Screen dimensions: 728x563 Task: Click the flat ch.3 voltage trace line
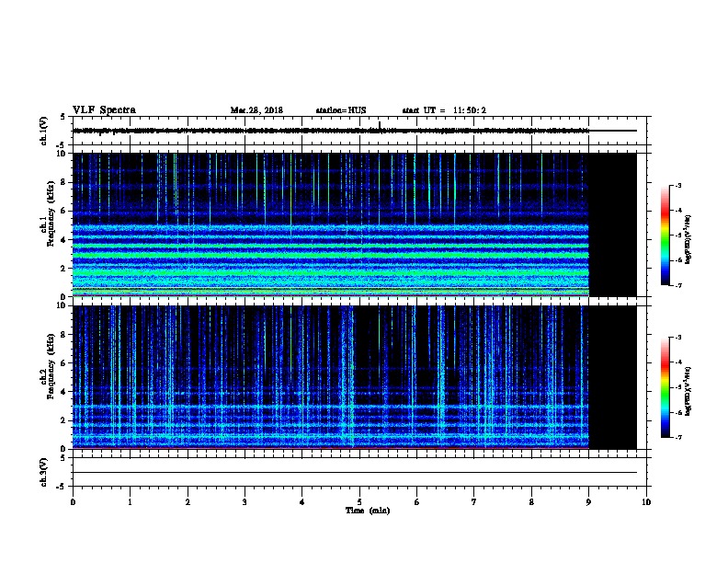355,473
